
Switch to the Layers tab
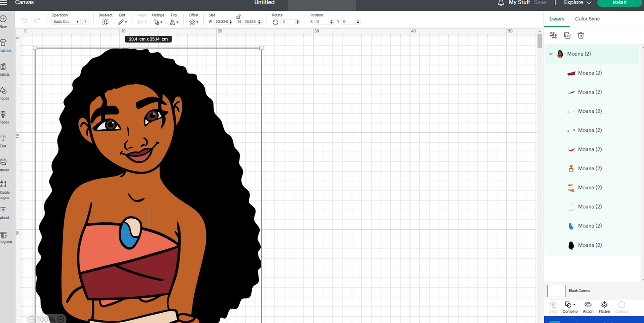[x=557, y=19]
